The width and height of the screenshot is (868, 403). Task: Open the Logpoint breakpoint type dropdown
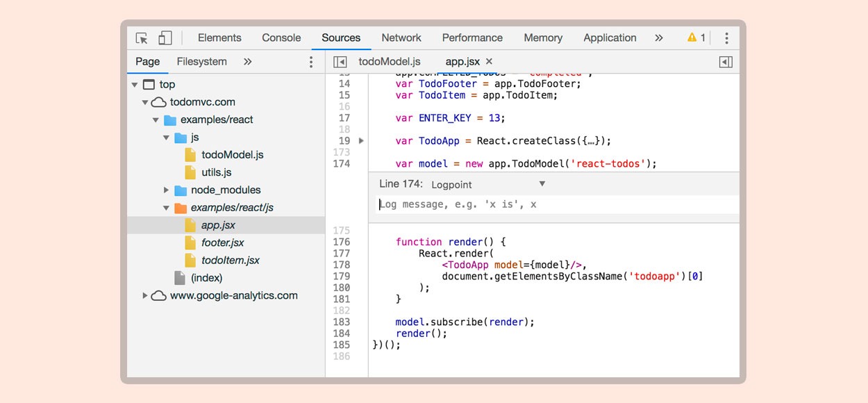(488, 184)
